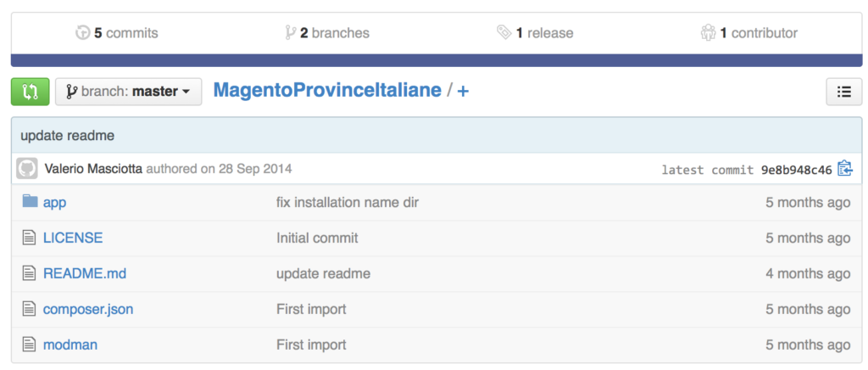The image size is (868, 370).
Task: Click the green compare and review button
Action: click(30, 92)
